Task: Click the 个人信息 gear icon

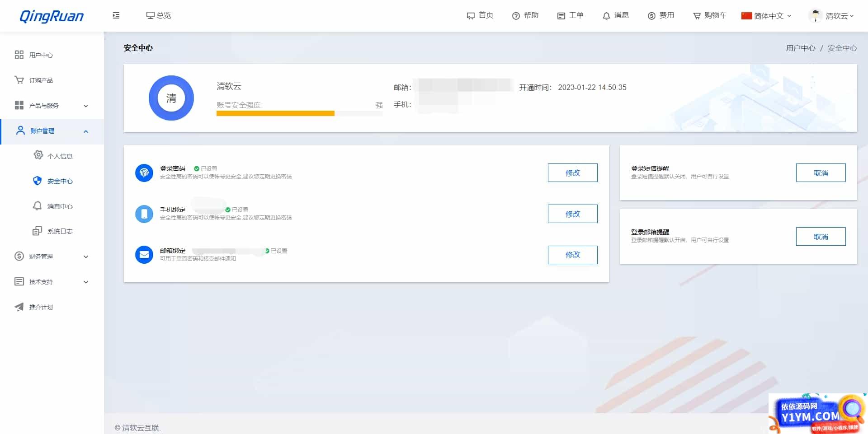Action: click(x=38, y=155)
